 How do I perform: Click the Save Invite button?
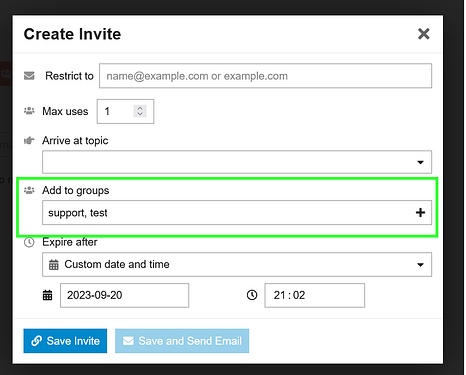tap(65, 341)
